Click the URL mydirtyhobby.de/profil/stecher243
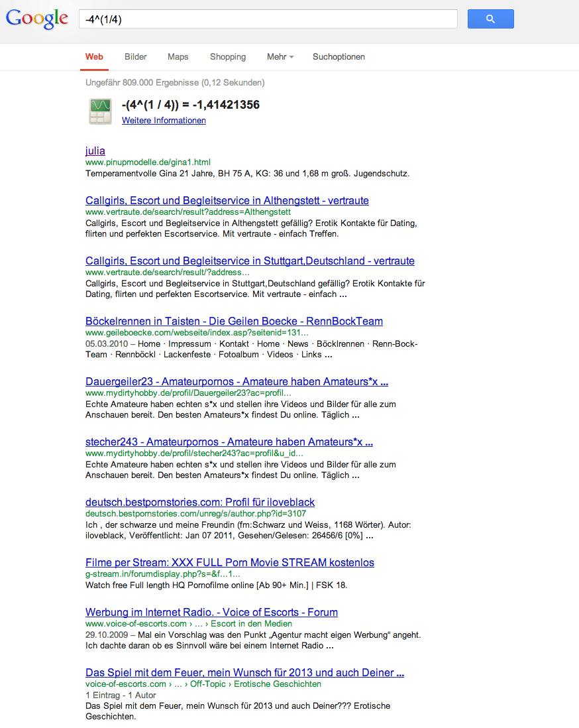579x728 pixels. click(194, 453)
